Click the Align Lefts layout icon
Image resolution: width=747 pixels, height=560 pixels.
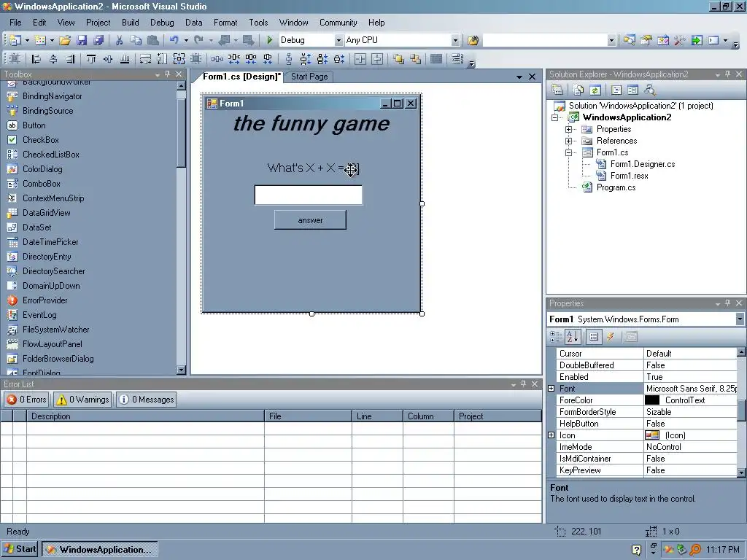tap(36, 59)
